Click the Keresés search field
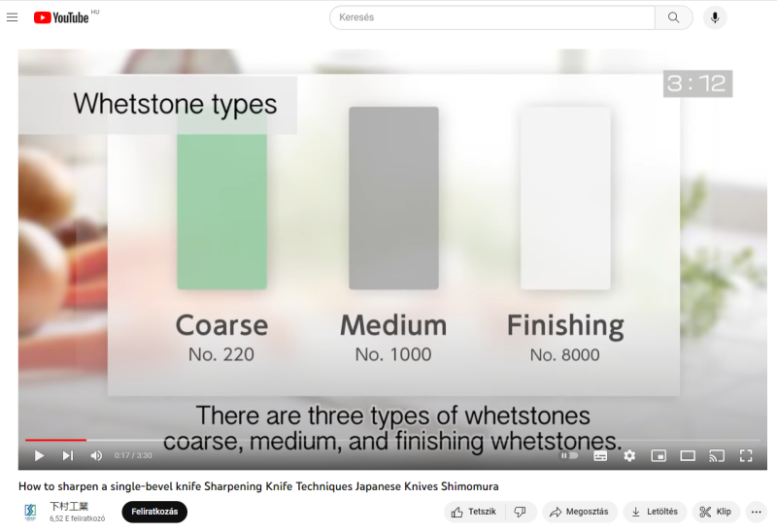 (x=492, y=17)
